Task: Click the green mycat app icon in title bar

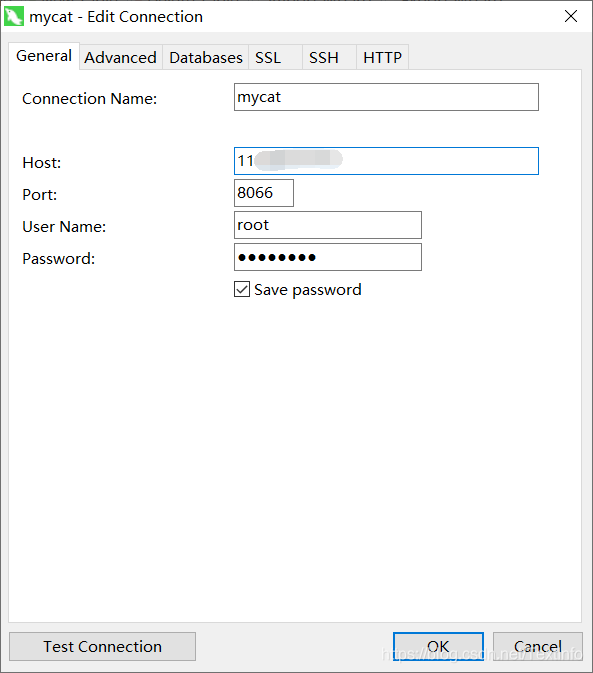Action: click(14, 17)
